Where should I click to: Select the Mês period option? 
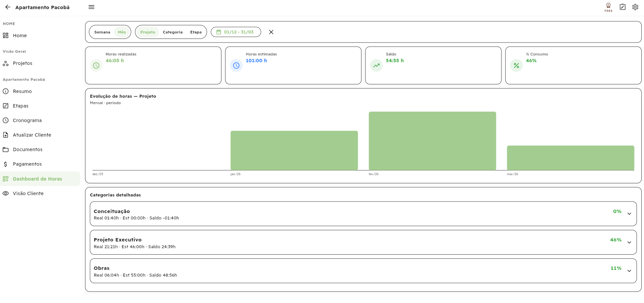122,32
